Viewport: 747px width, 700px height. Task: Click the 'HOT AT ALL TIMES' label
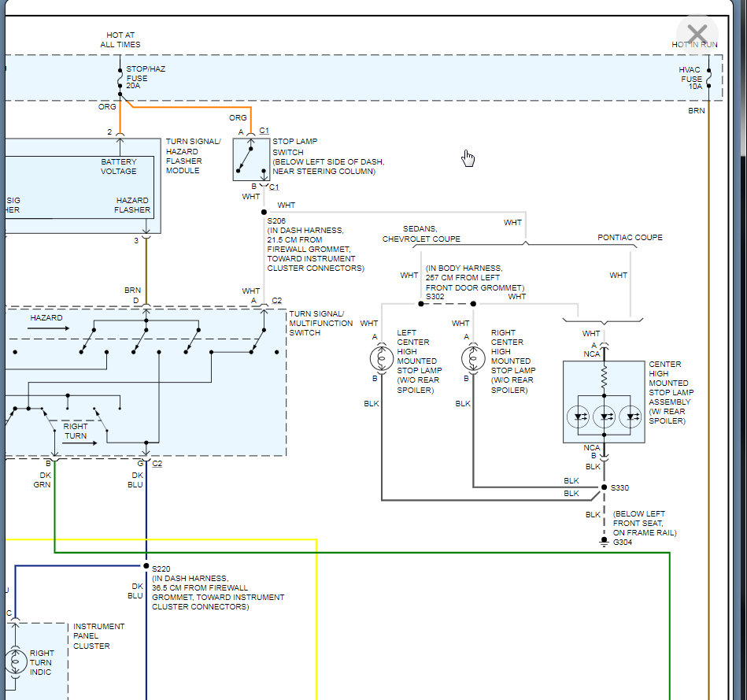pyautogui.click(x=120, y=39)
